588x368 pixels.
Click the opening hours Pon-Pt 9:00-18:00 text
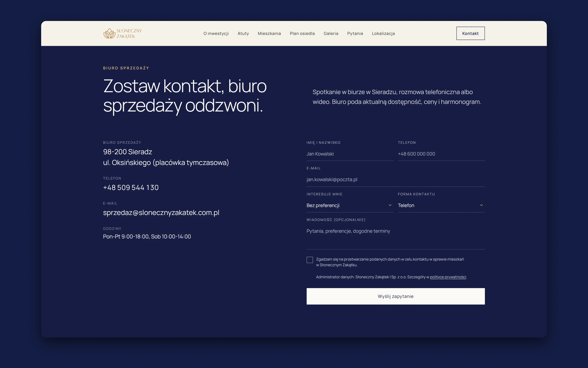click(x=147, y=237)
